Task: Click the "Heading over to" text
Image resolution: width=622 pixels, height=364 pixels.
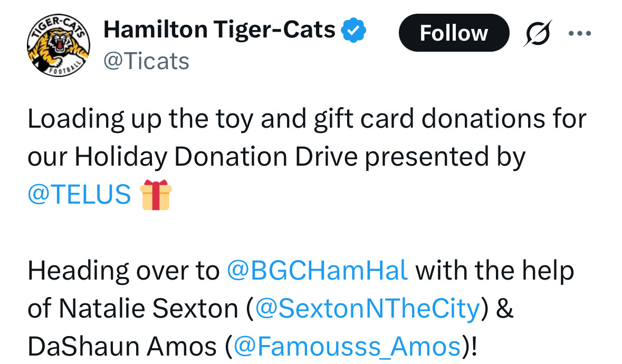Action: click(x=123, y=271)
